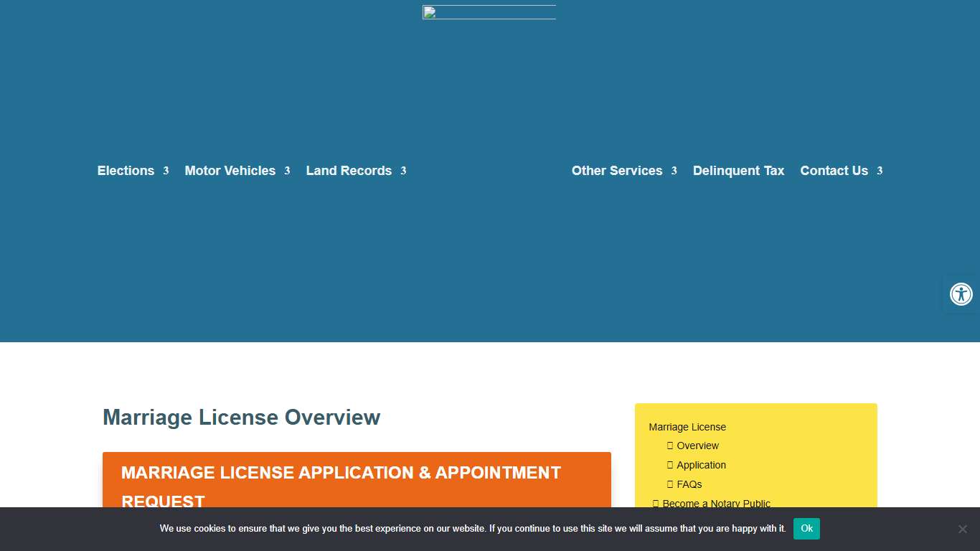This screenshot has height=551, width=980.
Task: Open the Become a Notary Public link
Action: point(716,504)
